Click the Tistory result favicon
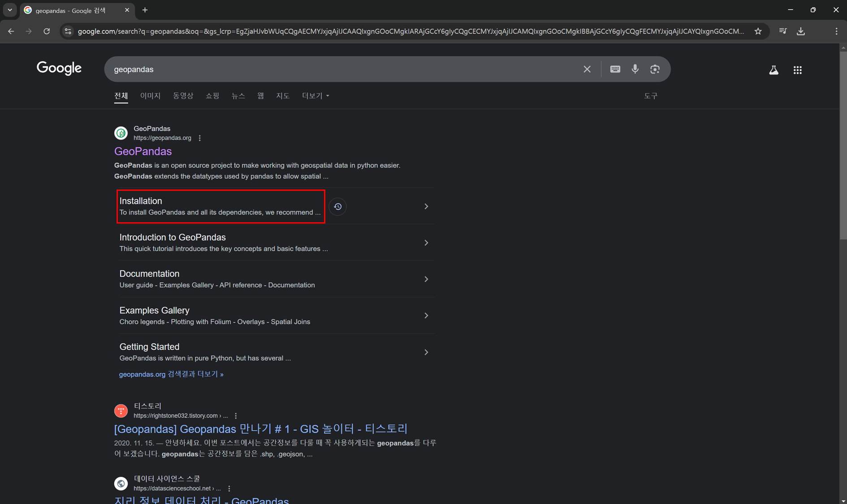This screenshot has height=504, width=847. tap(121, 411)
